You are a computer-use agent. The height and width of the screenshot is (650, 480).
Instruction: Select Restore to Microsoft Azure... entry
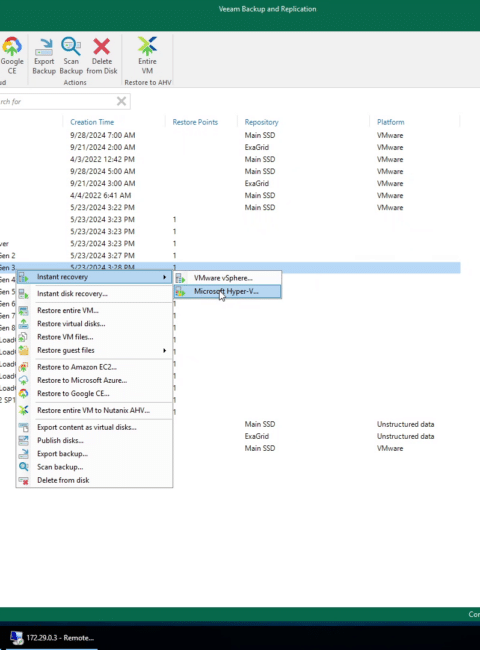(x=94, y=380)
